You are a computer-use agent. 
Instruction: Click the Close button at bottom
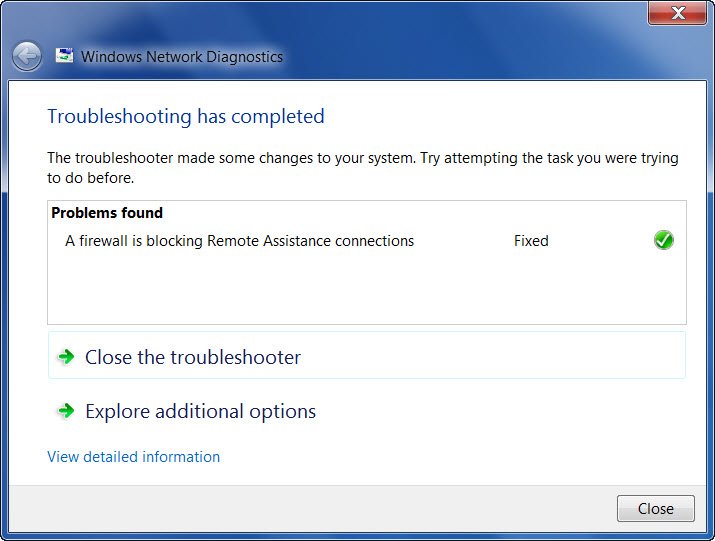click(x=656, y=509)
